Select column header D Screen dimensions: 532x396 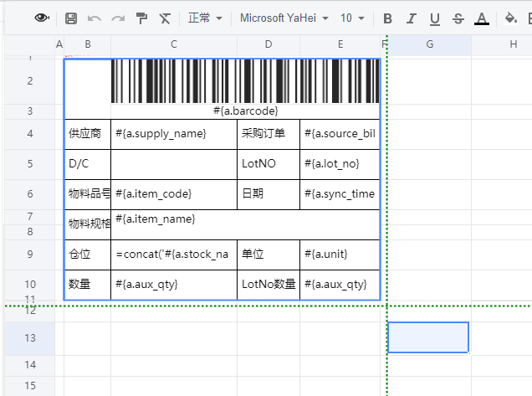click(x=269, y=44)
